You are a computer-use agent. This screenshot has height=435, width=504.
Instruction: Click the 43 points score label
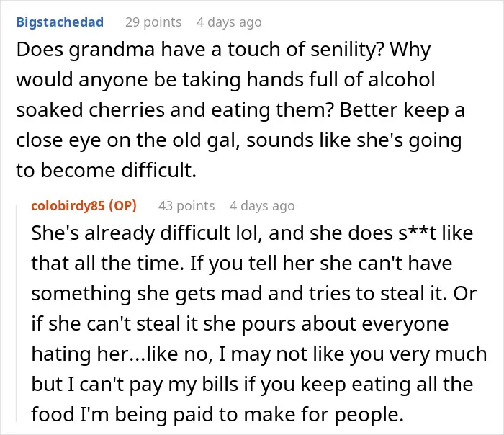tap(186, 206)
